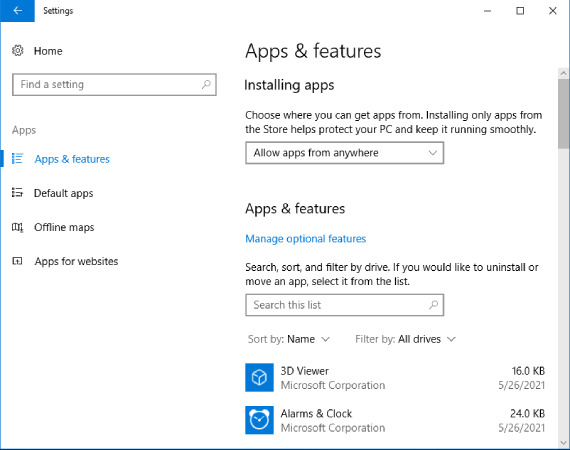The height and width of the screenshot is (450, 570).
Task: Click the Home gear icon
Action: [x=17, y=51]
